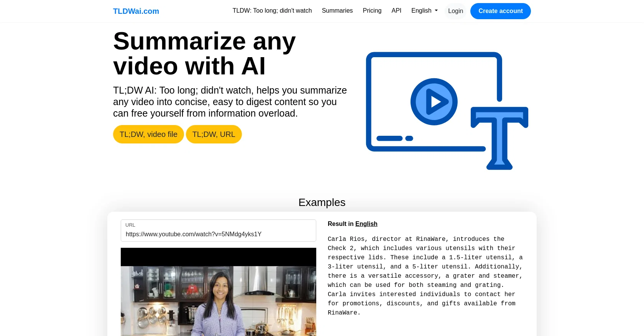The height and width of the screenshot is (336, 644).
Task: Expand the English language dropdown
Action: [x=424, y=11]
